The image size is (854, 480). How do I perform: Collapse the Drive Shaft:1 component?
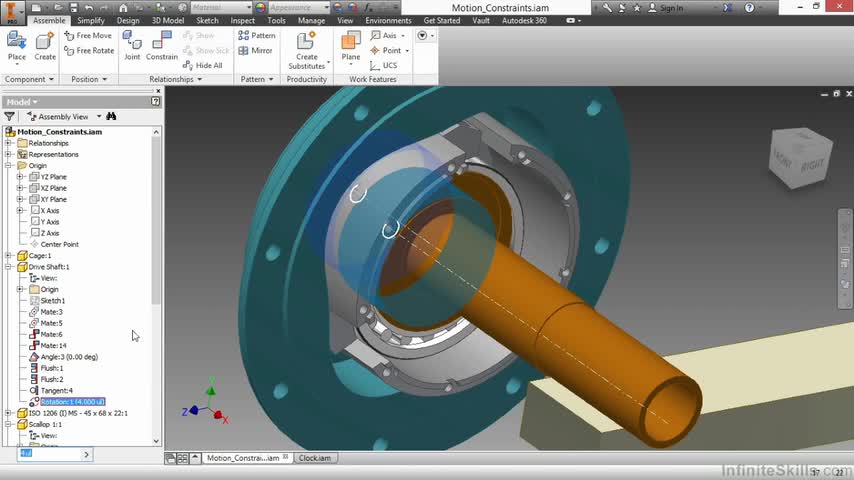point(8,267)
